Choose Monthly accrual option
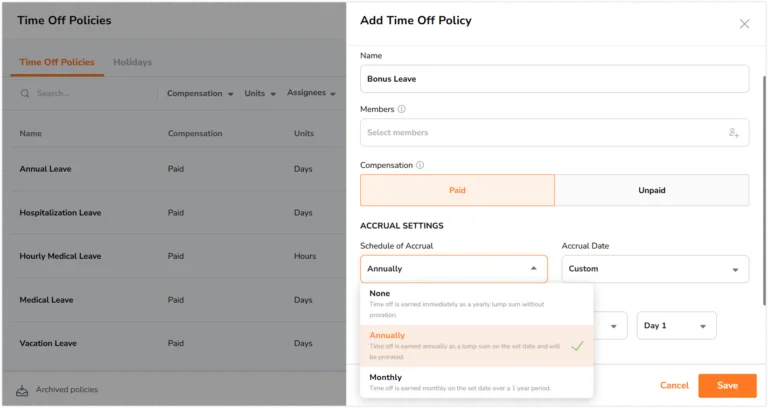This screenshot has height=408, width=768. [x=477, y=382]
